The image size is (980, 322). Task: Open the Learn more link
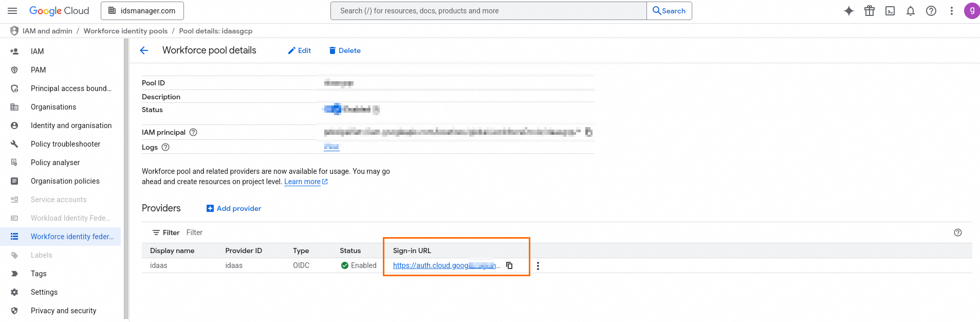(x=303, y=182)
